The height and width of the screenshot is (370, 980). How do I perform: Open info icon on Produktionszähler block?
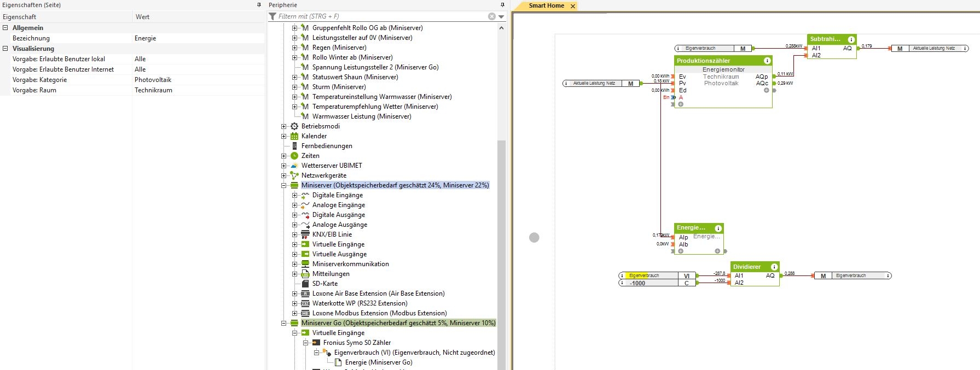[x=767, y=61]
